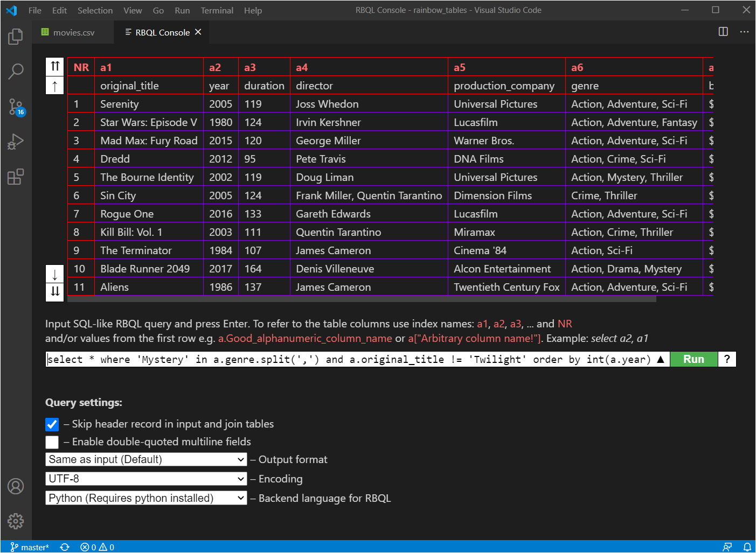Synchronize changes via status bar refresh icon
Image resolution: width=756 pixels, height=553 pixels.
(x=64, y=547)
